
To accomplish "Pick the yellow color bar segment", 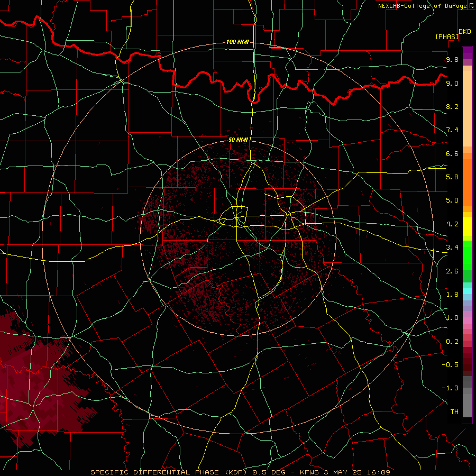I will pyautogui.click(x=467, y=226).
